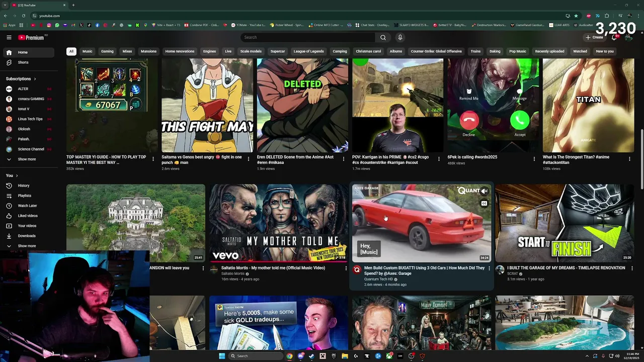This screenshot has height=362, width=644.
Task: Open three-dot menu for Custom BUGATTI video
Action: pyautogui.click(x=489, y=268)
